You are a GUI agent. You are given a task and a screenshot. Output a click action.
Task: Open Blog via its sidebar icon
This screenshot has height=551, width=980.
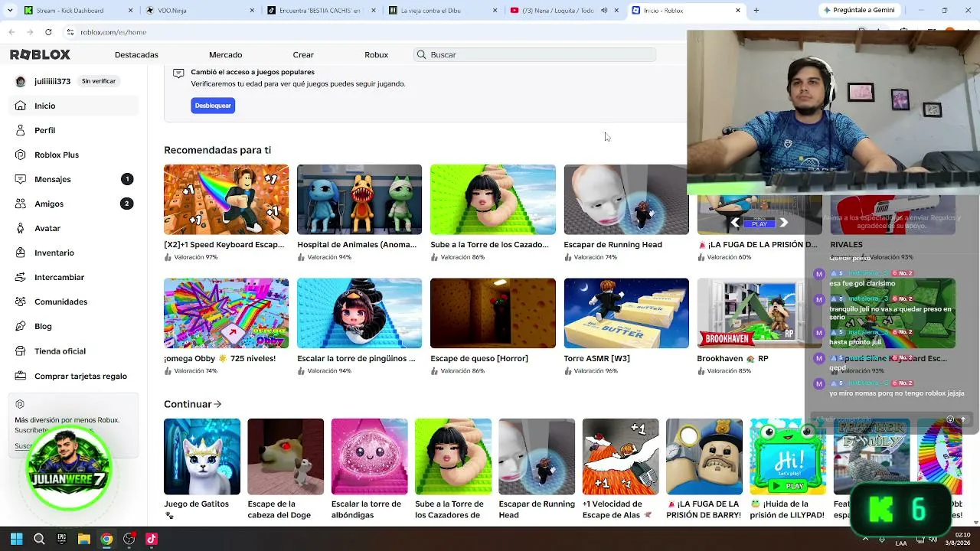20,326
